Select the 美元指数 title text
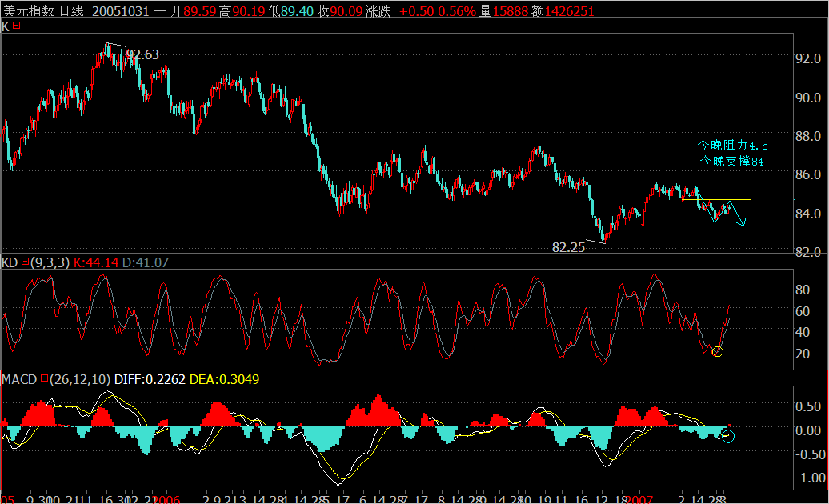 tap(29, 11)
